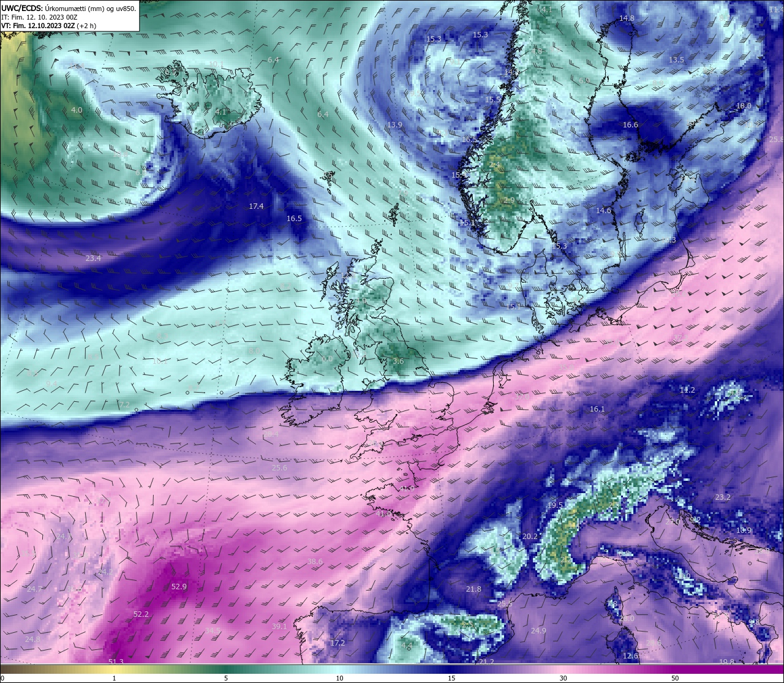The height and width of the screenshot is (683, 784).
Task: Click the 50 label on the colour scale
Action: click(x=675, y=678)
